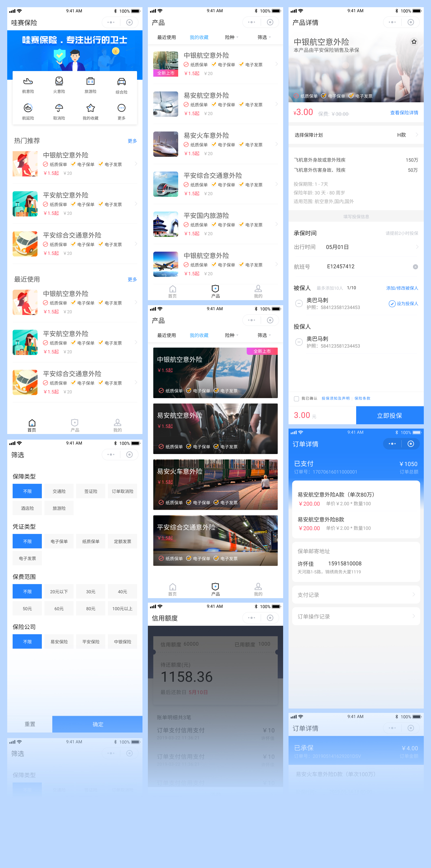Screen dimensions: 431x868
Task: Switch to 最近使用 tab
Action: pos(166,37)
